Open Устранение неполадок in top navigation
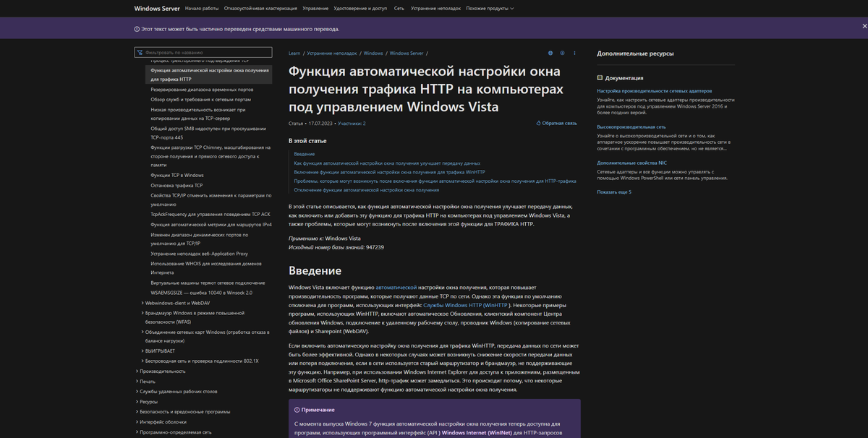868x438 pixels. coord(435,8)
